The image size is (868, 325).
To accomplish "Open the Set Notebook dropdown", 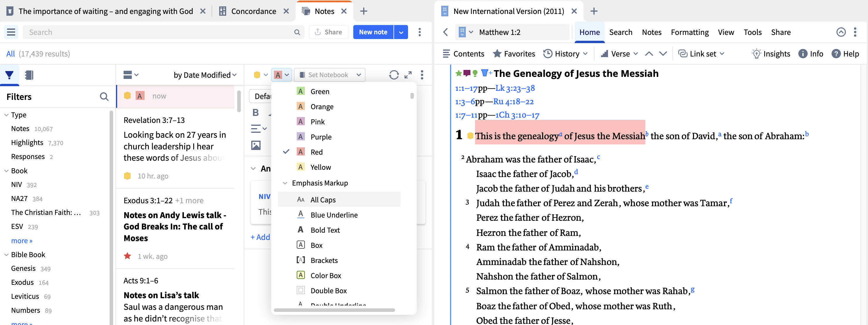I will point(330,75).
